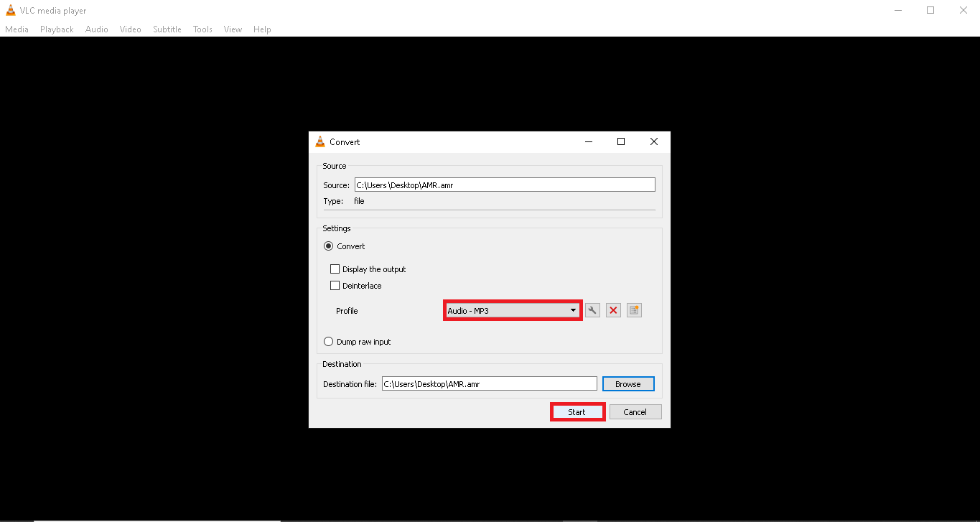Click the wrench edit profile icon

click(x=592, y=310)
